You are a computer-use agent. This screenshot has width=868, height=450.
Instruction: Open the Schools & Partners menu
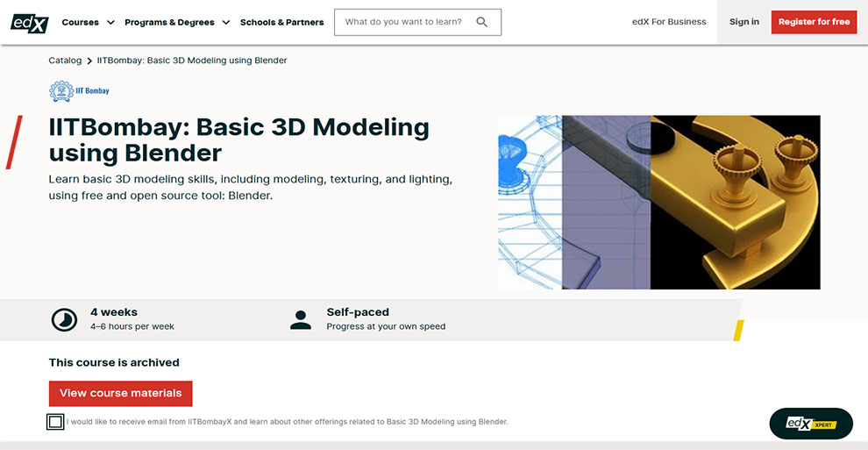pyautogui.click(x=281, y=22)
